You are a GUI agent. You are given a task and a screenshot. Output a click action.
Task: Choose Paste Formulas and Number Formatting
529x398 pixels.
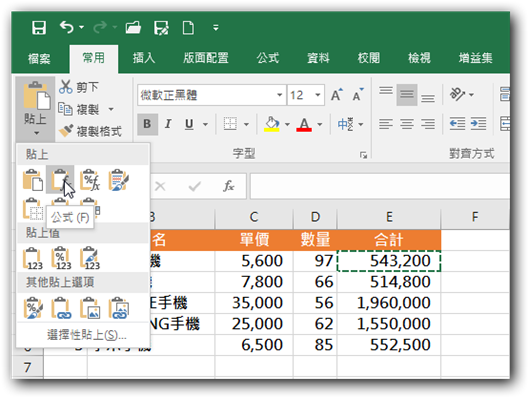click(x=89, y=179)
